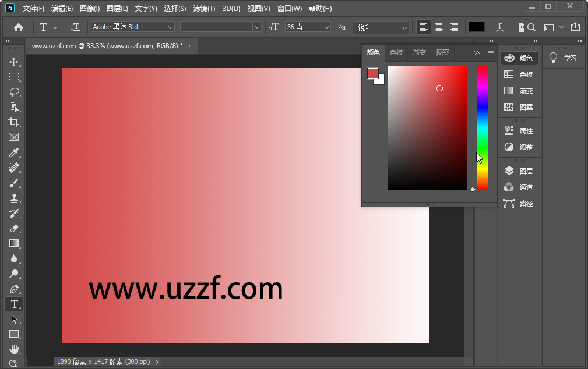Toggle right text alignment
The height and width of the screenshot is (369, 588).
[454, 27]
